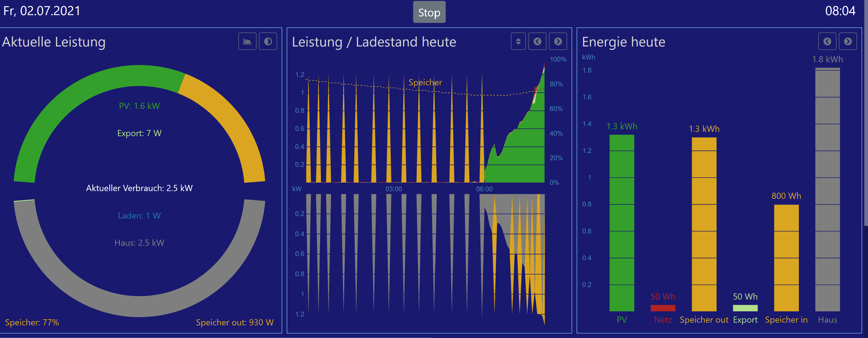
Task: Select the red Netz bar
Action: click(x=663, y=308)
